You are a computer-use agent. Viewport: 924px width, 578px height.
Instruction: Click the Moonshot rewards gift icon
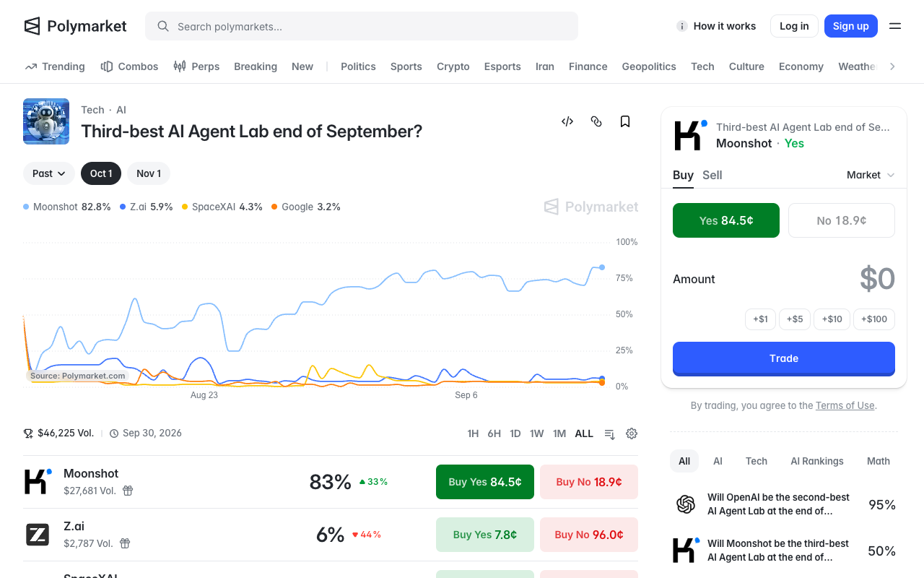(128, 491)
